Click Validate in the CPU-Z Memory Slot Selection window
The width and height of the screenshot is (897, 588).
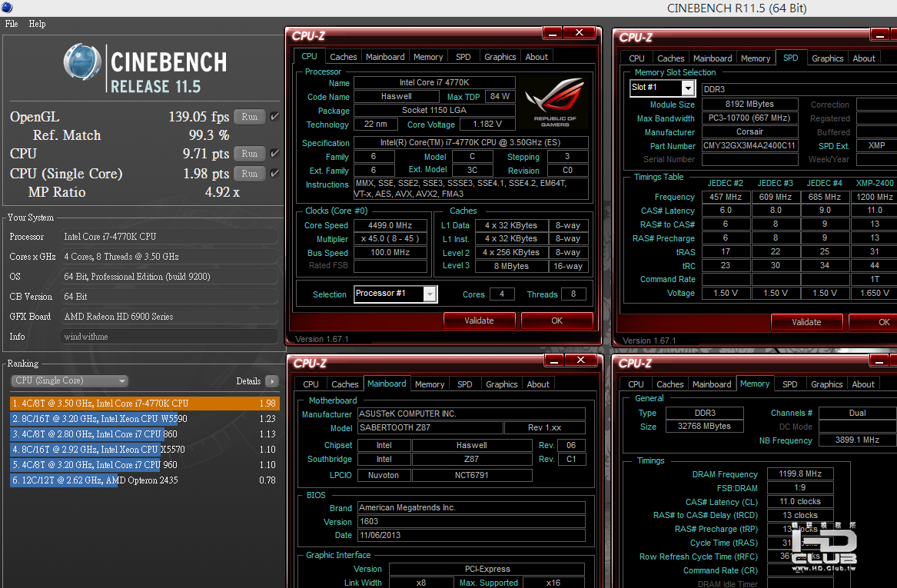(x=806, y=323)
